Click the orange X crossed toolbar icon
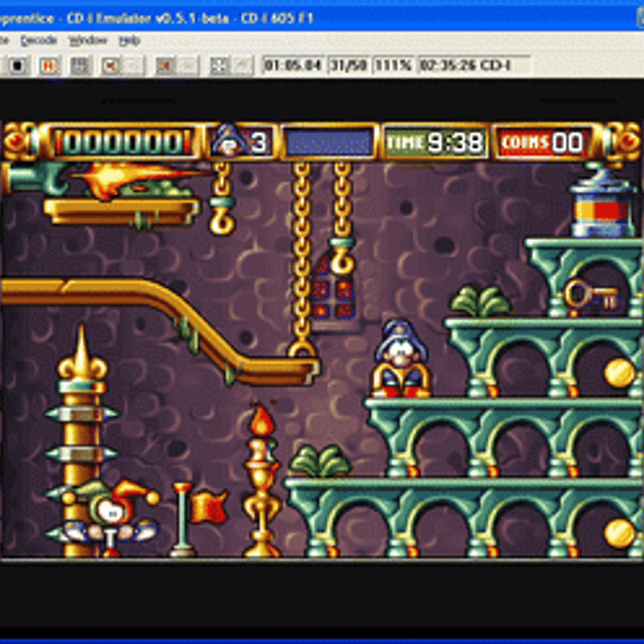 165,65
